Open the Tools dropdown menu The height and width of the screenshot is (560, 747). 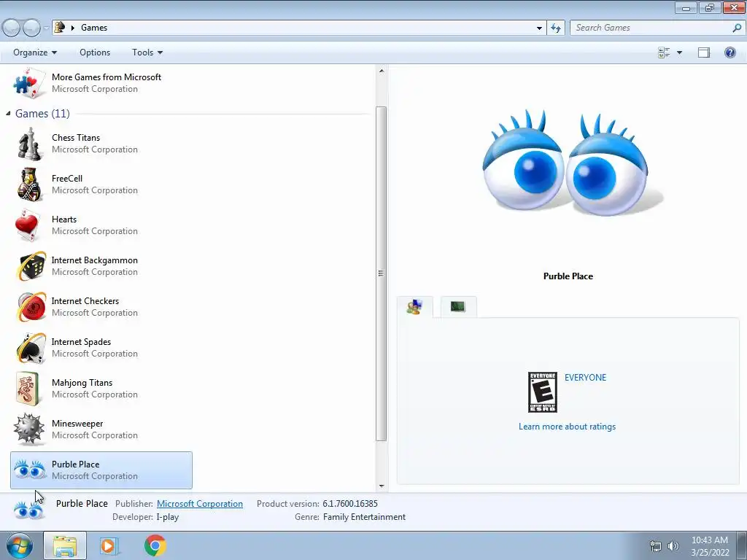pyautogui.click(x=147, y=52)
